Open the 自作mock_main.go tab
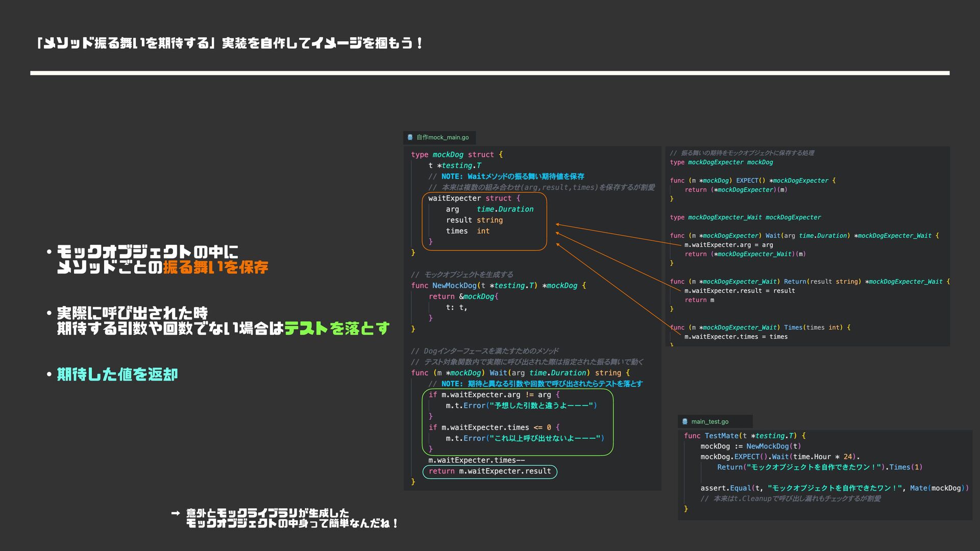This screenshot has width=980, height=551. point(442,137)
